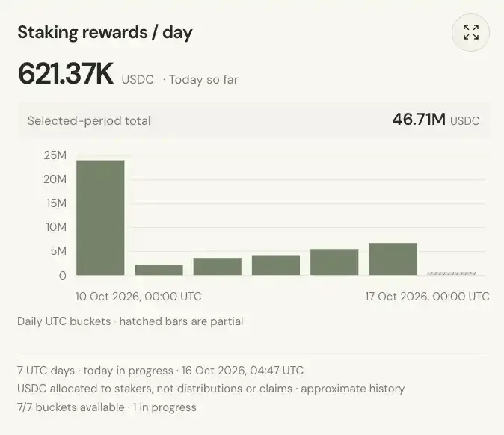
Task: Select the second bar, the shortest solid one
Action: pos(159,270)
